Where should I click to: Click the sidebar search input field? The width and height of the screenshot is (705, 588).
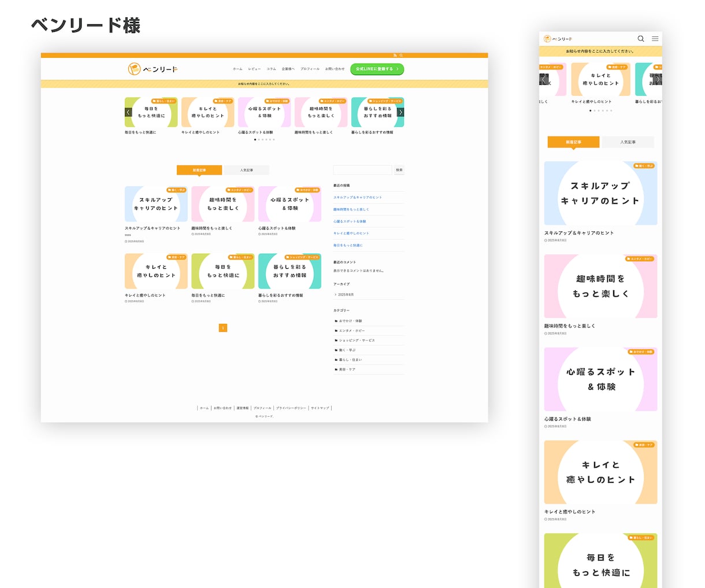click(x=362, y=170)
